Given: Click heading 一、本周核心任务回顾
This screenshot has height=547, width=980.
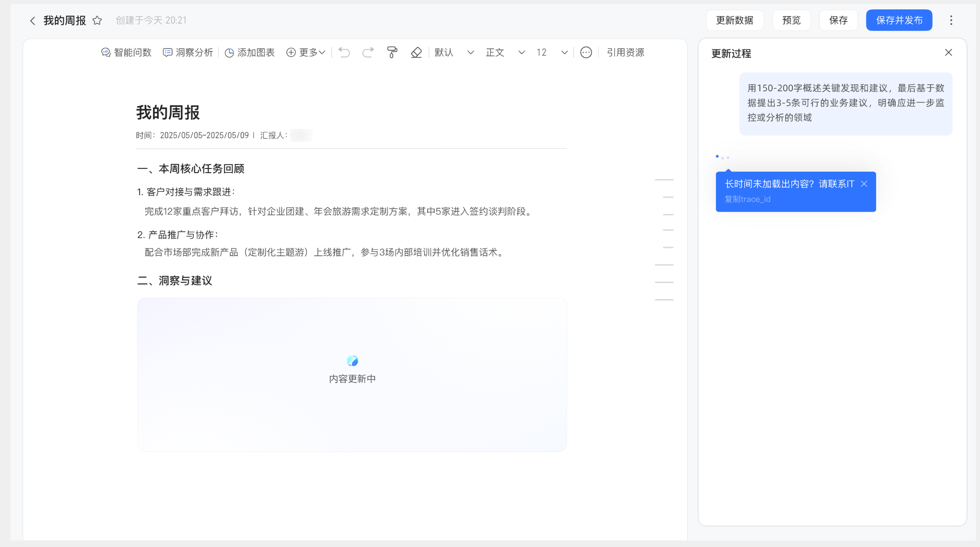Looking at the screenshot, I should pos(191,169).
